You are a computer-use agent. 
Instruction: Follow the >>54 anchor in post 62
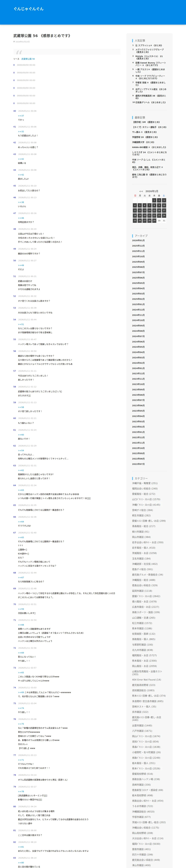pyautogui.click(x=21, y=450)
